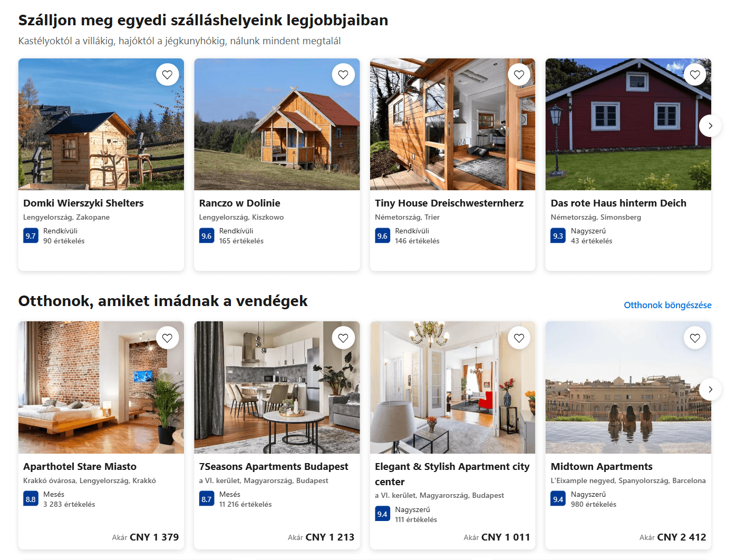View Ranczo w Dolinie cabin photo

(x=277, y=124)
